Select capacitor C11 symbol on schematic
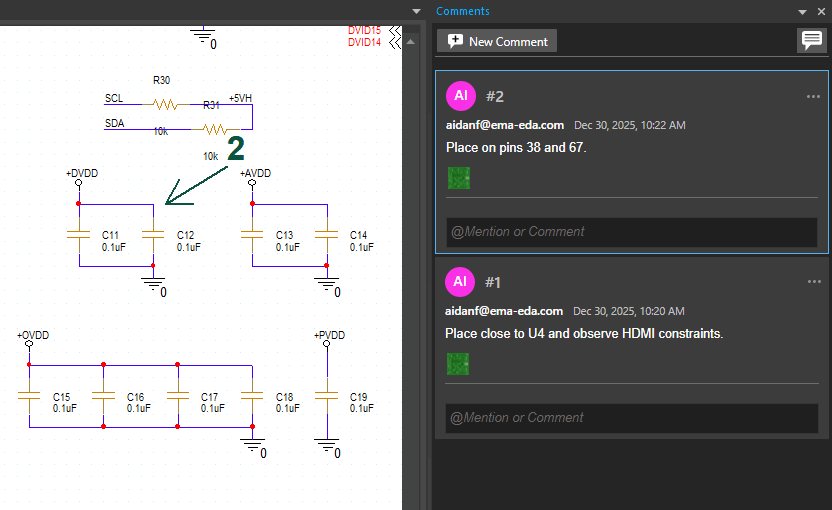Screen dimensions: 832x510 point(78,235)
